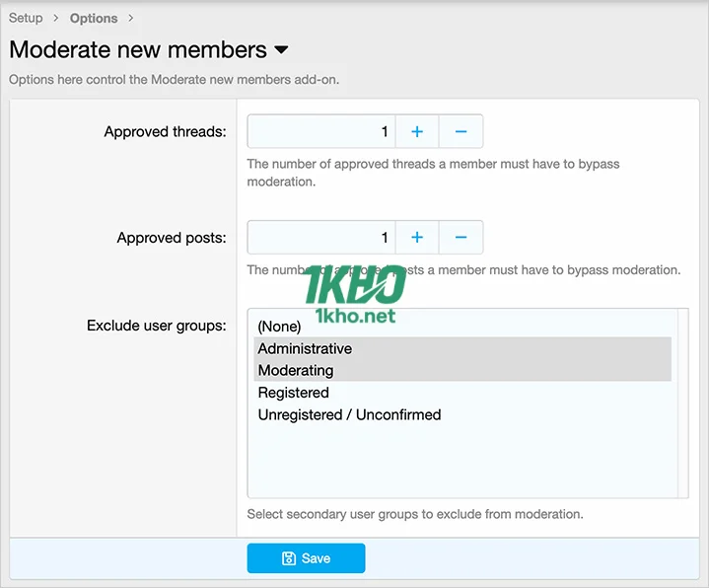Image resolution: width=709 pixels, height=588 pixels.
Task: Click the Exclude user groups label
Action: pos(156,325)
